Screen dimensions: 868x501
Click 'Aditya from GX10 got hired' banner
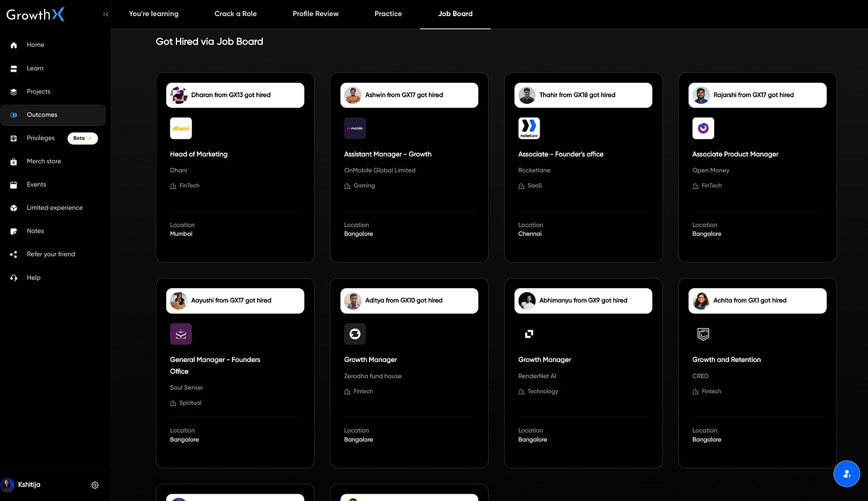(409, 301)
